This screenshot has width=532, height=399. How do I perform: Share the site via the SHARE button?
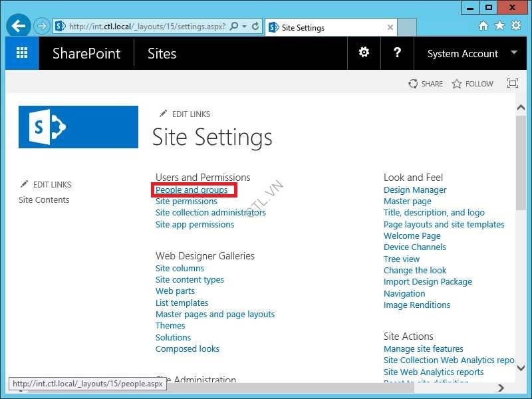pos(426,84)
